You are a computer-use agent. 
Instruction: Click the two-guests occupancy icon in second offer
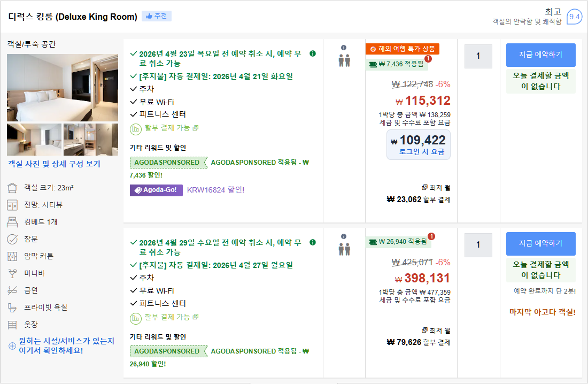[344, 249]
